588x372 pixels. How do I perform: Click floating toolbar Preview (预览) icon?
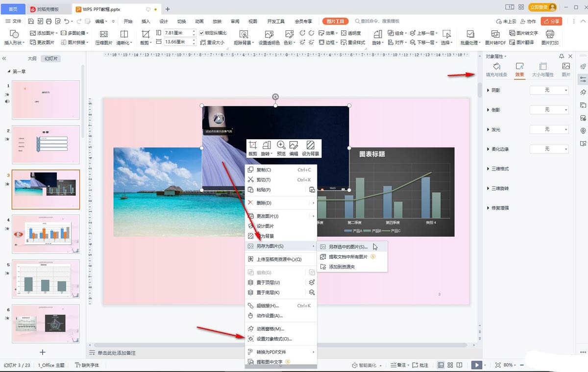pyautogui.click(x=281, y=145)
